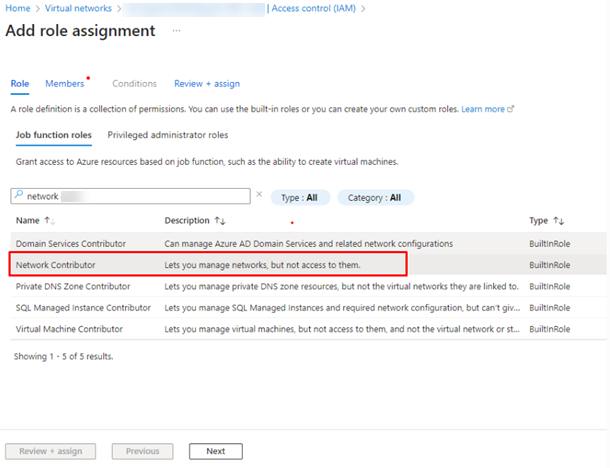Open the Category: All filter

pos(375,198)
